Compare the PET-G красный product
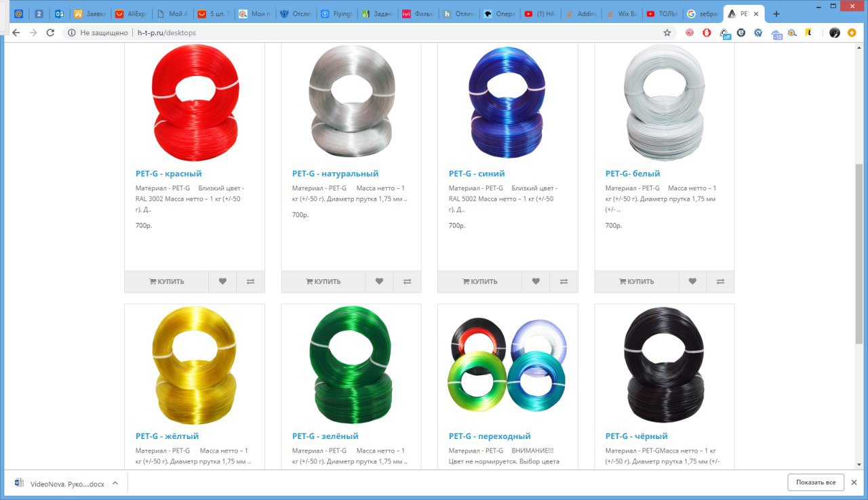This screenshot has height=500, width=868. pyautogui.click(x=250, y=282)
